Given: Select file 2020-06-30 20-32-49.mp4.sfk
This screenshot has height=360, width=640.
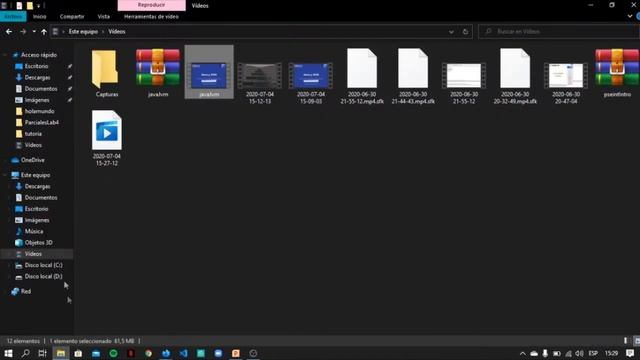Looking at the screenshot, I should point(515,76).
